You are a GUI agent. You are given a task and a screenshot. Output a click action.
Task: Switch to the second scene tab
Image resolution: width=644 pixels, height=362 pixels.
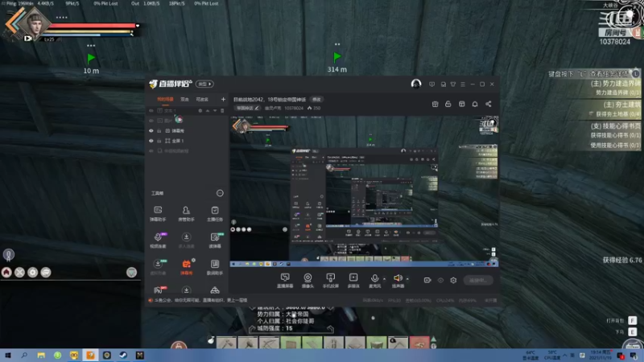[185, 99]
